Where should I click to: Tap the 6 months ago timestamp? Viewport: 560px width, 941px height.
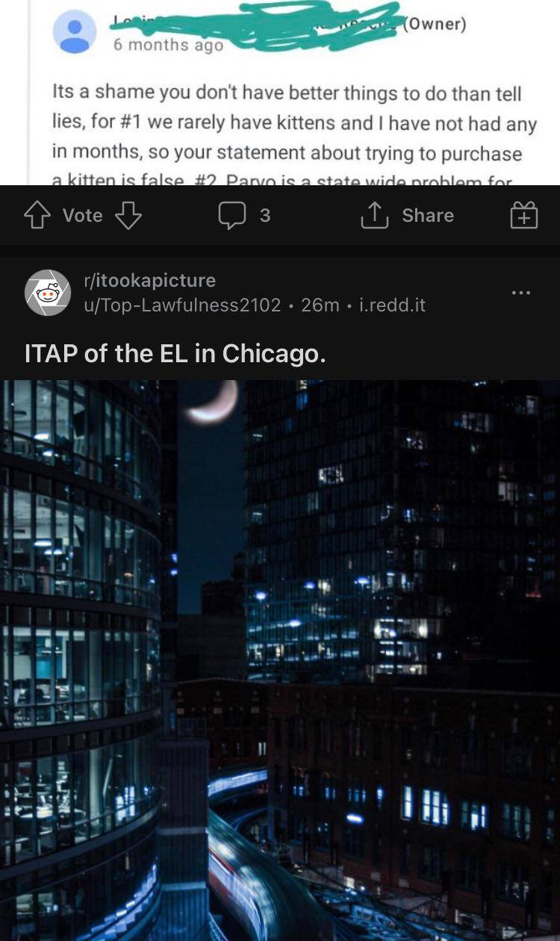coord(168,45)
